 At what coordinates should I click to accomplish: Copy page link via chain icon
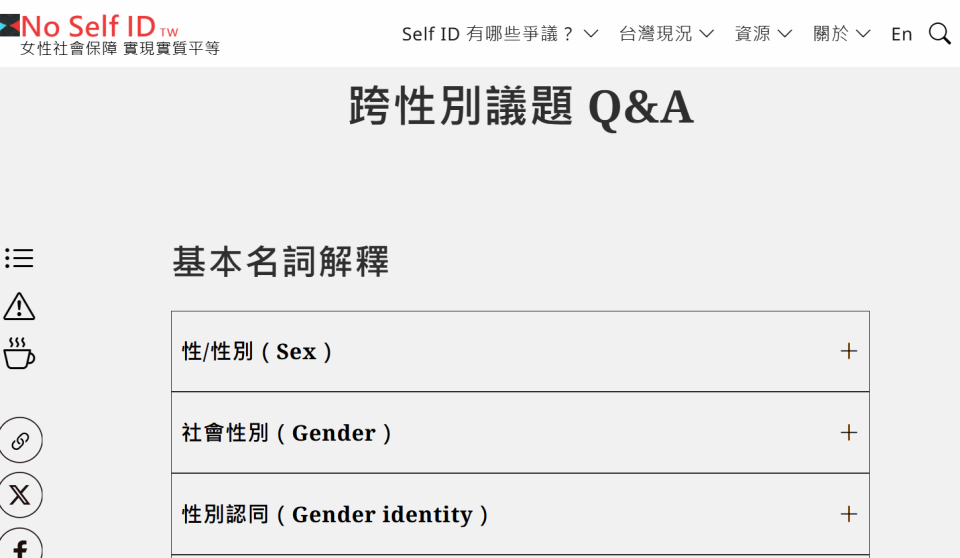(20, 441)
